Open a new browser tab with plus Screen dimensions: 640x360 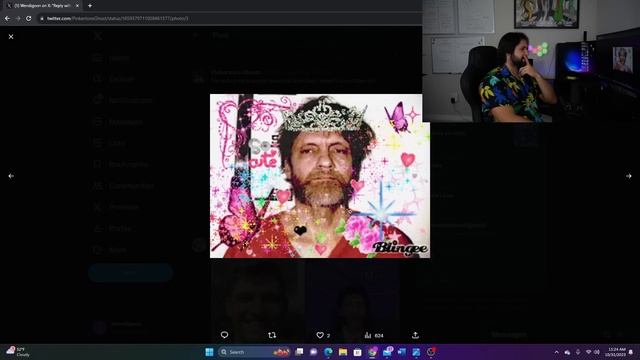pos(90,6)
